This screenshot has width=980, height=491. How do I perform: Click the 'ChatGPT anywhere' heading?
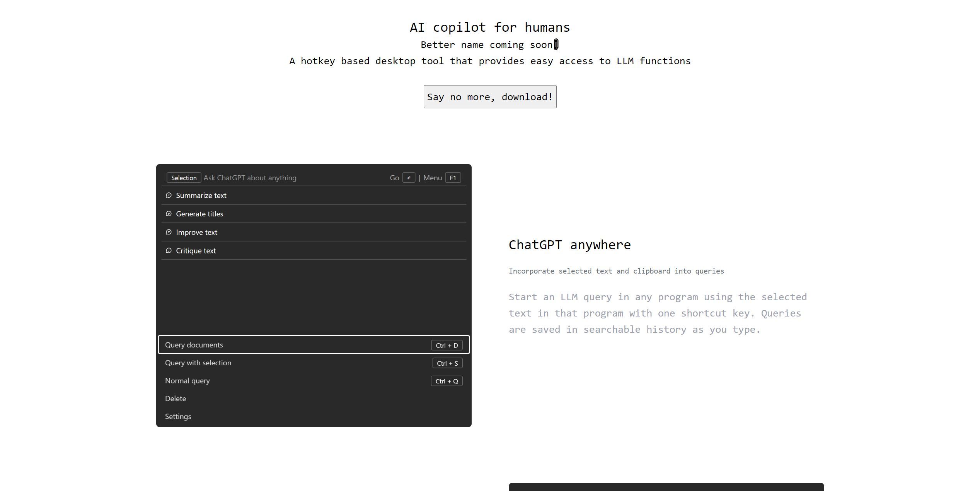click(x=569, y=245)
